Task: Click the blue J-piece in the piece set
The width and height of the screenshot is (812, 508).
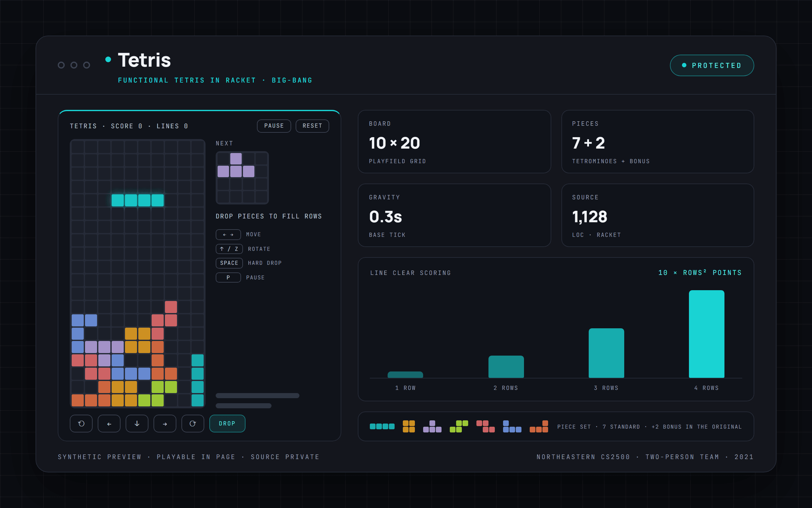Action: tap(512, 426)
